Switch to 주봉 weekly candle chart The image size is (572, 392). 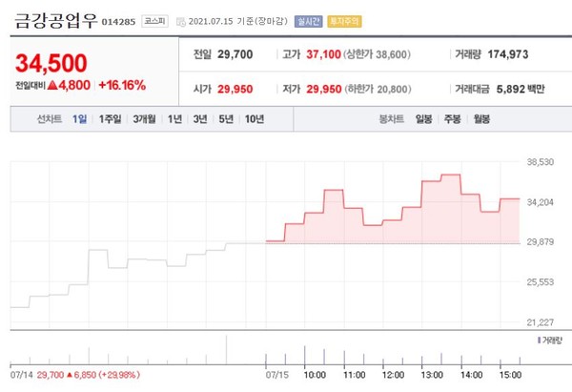click(452, 119)
